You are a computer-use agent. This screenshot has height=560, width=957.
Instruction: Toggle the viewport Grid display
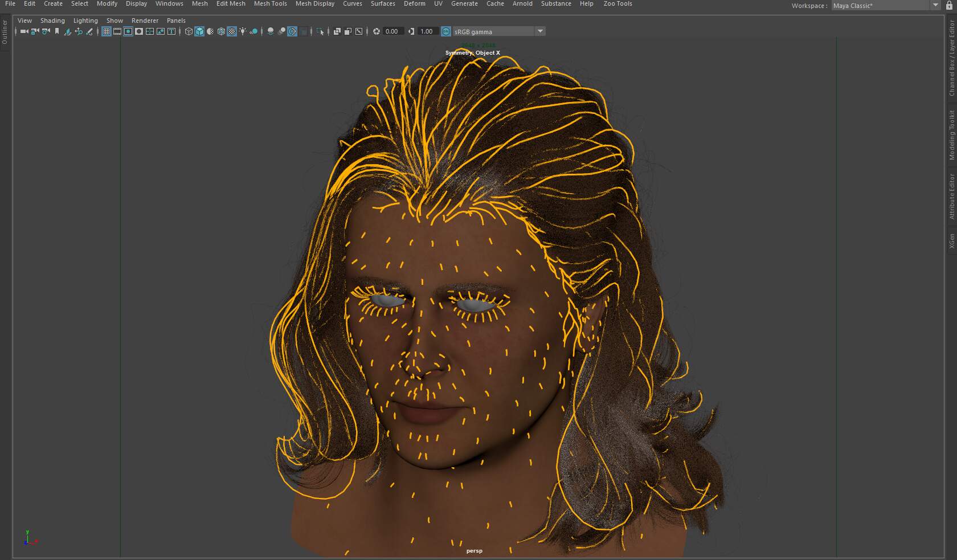[107, 31]
